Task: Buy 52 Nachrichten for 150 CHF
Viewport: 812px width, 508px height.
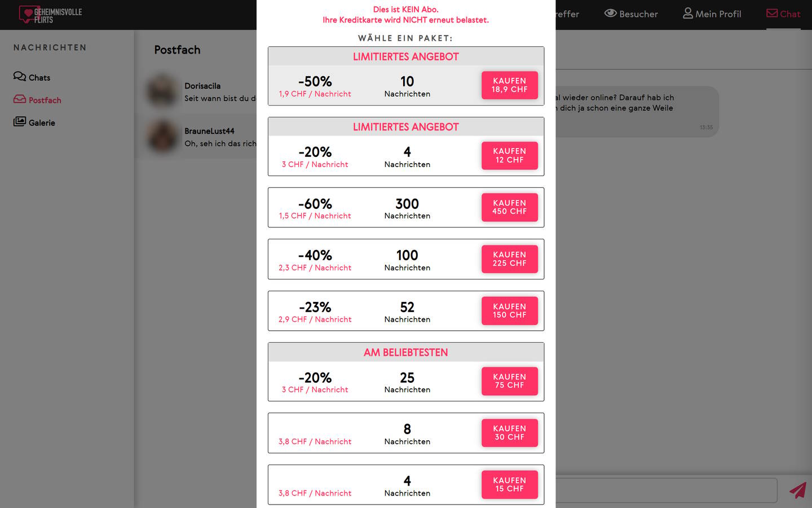Action: [509, 310]
